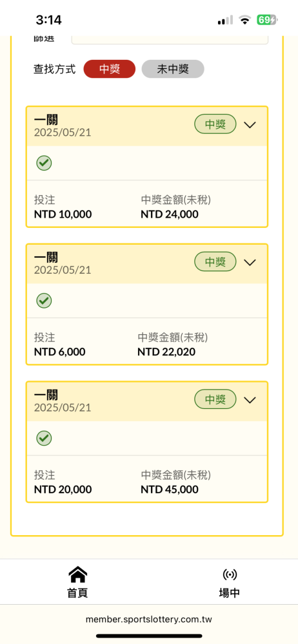298x644 pixels.
Task: Tap the 3:14 clock in status bar
Action: pyautogui.click(x=48, y=20)
